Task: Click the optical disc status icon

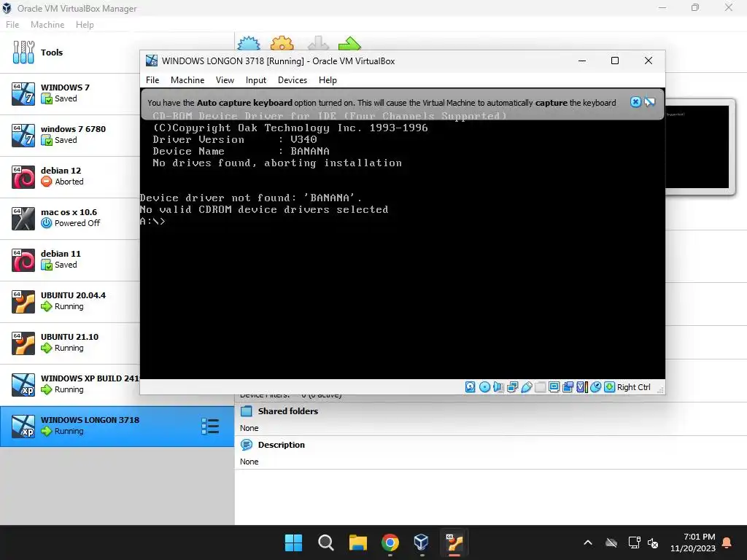Action: pos(484,387)
